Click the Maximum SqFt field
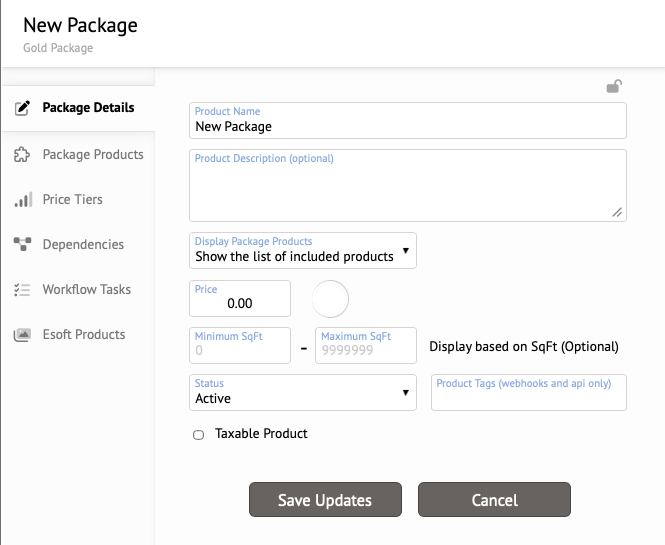This screenshot has height=545, width=665. click(366, 345)
